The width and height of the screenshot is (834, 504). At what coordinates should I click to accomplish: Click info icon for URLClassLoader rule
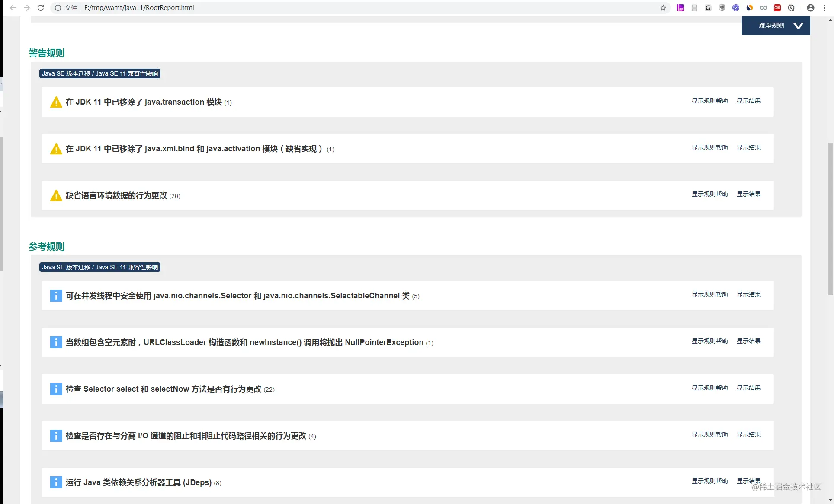tap(56, 342)
